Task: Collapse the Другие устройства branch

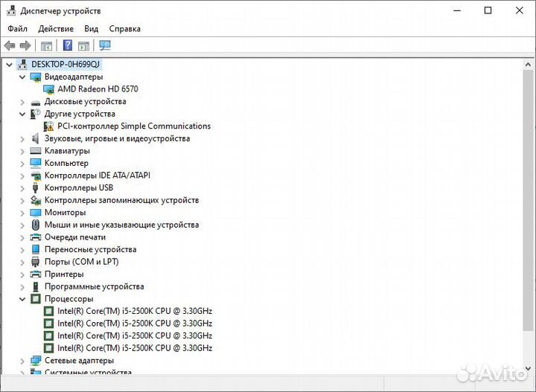Action: click(x=22, y=114)
